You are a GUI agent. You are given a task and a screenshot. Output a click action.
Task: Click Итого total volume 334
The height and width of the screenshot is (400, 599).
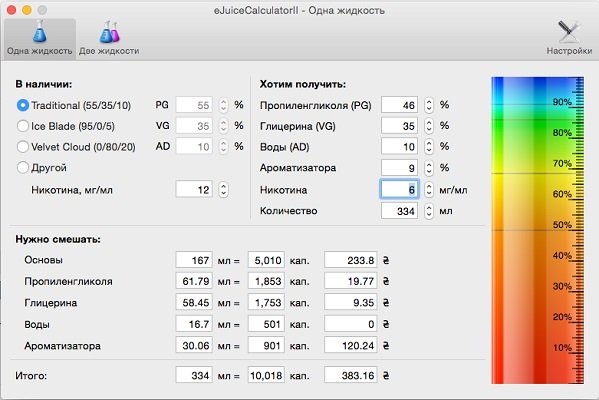click(194, 375)
